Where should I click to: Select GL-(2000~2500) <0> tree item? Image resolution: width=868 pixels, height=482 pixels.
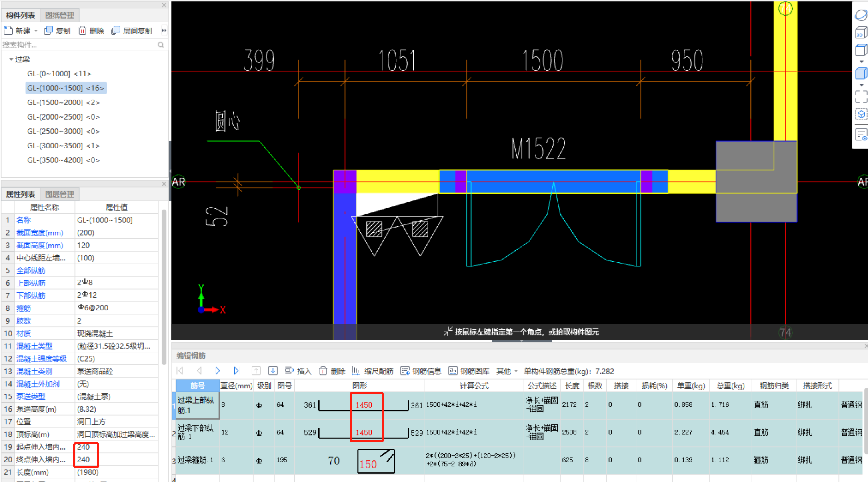pyautogui.click(x=63, y=117)
